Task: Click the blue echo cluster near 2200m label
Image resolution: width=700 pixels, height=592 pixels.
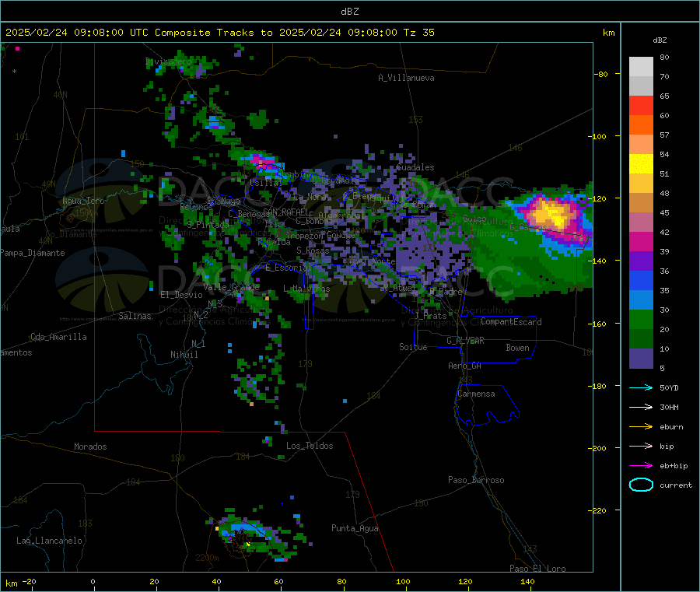Action: (243, 531)
